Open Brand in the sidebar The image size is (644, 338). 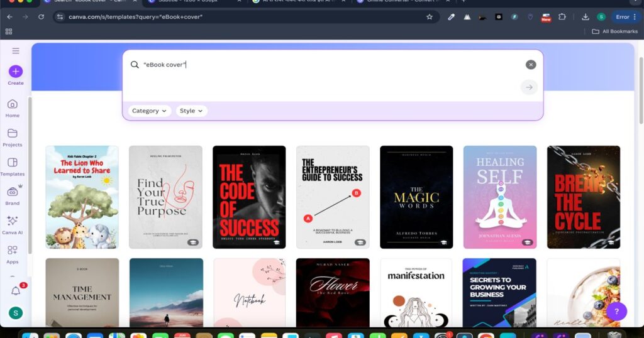13,196
